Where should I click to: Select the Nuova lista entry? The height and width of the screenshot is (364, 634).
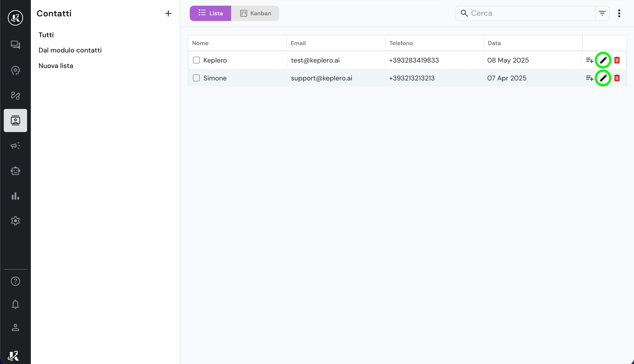click(56, 65)
